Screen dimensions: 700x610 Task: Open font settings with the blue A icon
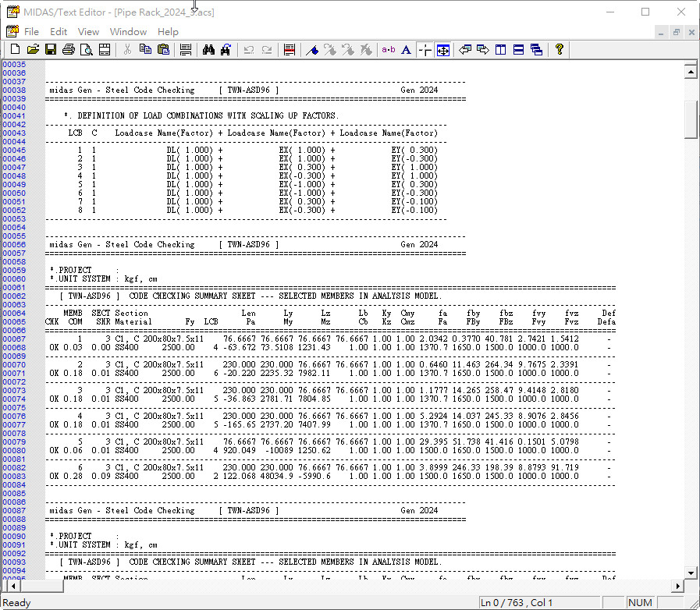tap(407, 49)
